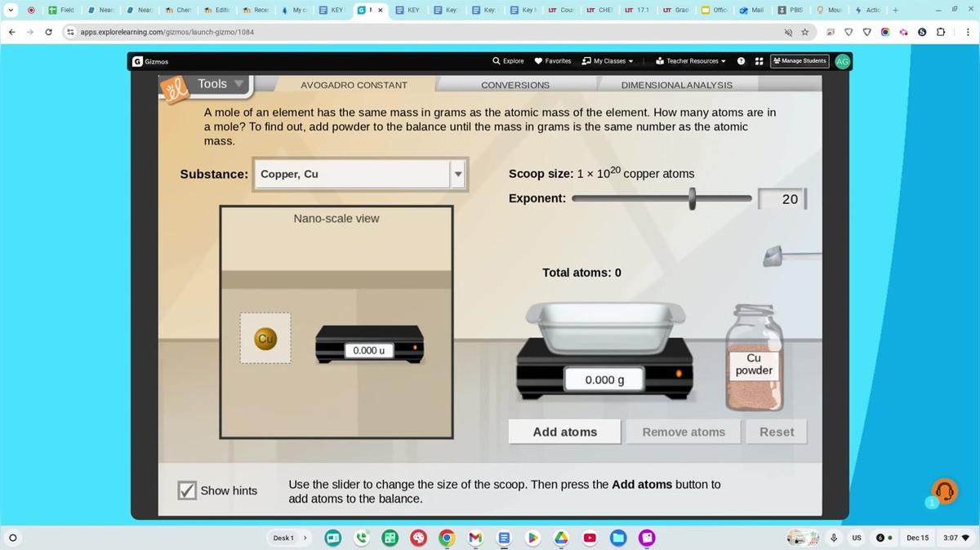Click the Manage Students button
980x550 pixels.
point(800,60)
